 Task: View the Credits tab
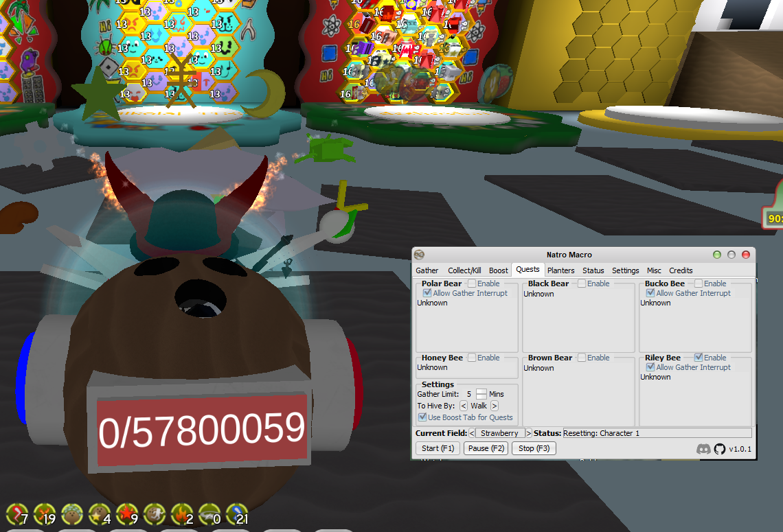681,270
